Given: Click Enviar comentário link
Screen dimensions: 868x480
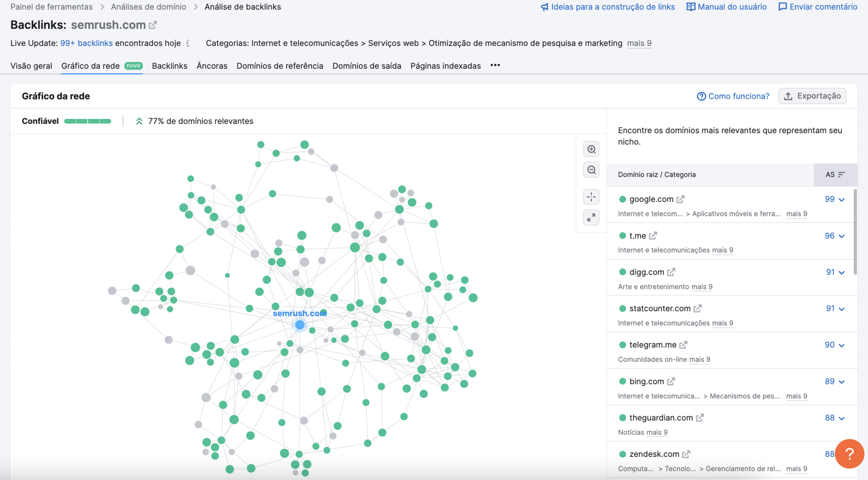Looking at the screenshot, I should pos(818,7).
